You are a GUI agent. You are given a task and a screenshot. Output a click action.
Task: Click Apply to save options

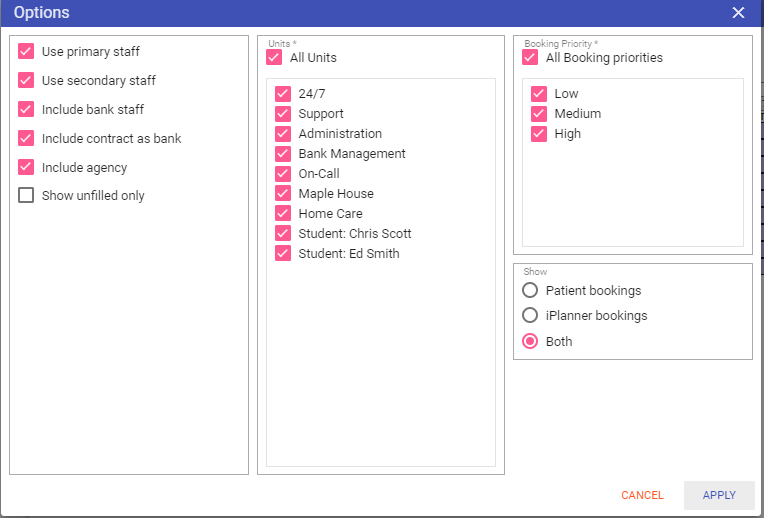tap(719, 495)
